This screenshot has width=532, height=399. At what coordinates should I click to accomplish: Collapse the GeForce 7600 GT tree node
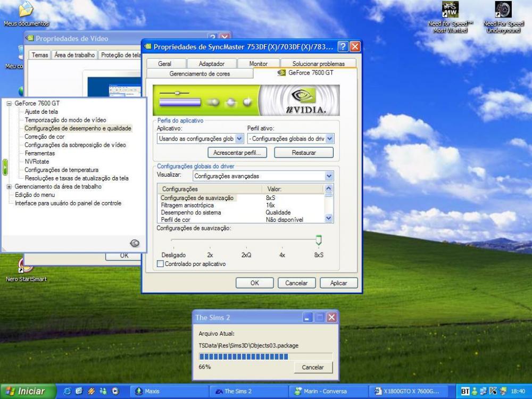click(x=9, y=104)
